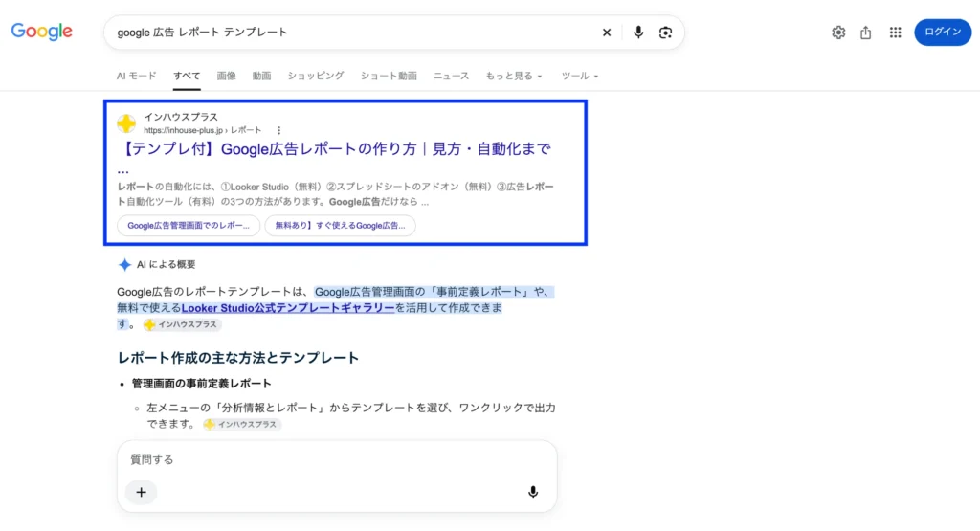Open the Looker Studio公式テンプレートギャラリー link
The height and width of the screenshot is (531, 980).
click(288, 308)
